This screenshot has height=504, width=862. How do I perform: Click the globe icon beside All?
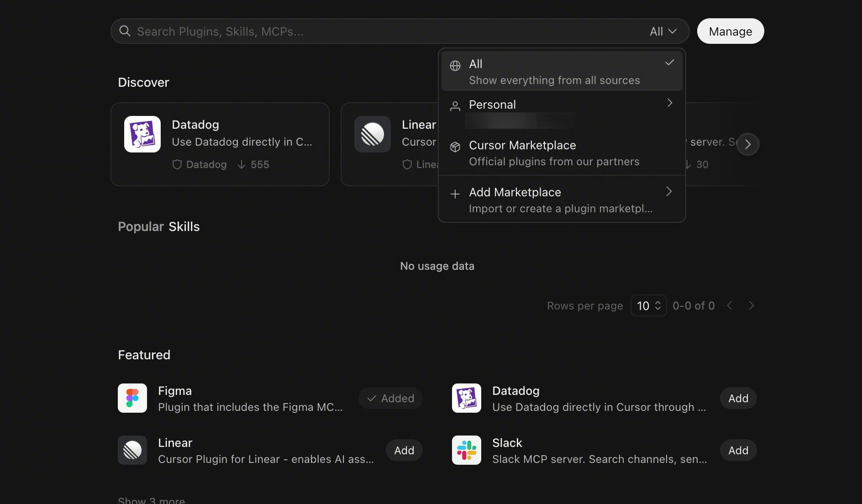click(x=455, y=66)
